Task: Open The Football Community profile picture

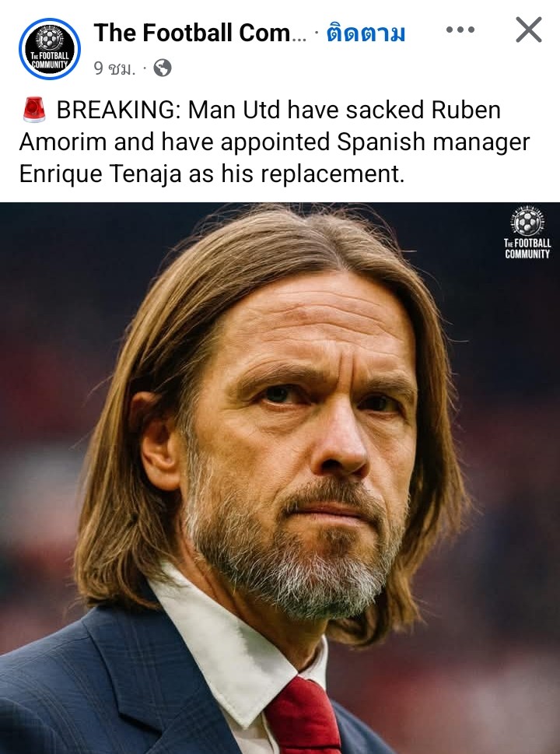Action: [50, 49]
